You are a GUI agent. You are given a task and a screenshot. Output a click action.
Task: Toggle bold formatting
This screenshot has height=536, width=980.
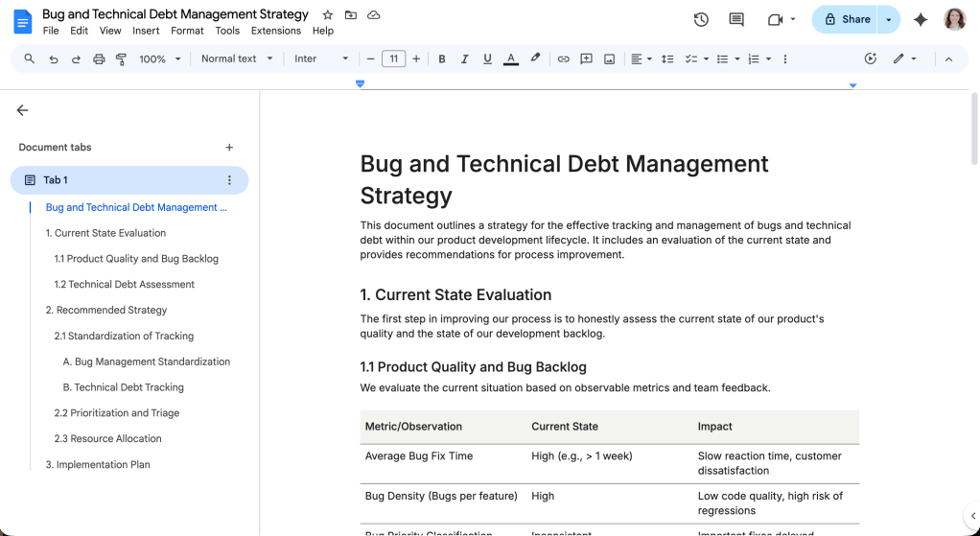pos(442,58)
